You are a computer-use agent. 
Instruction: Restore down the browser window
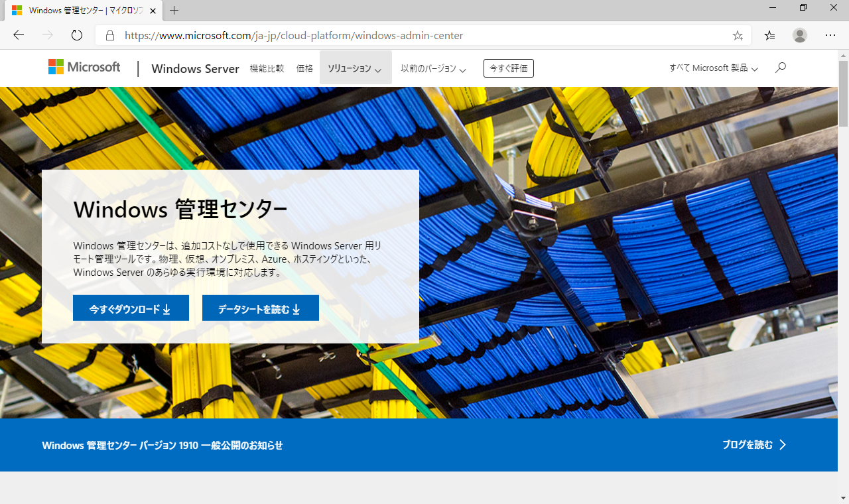(803, 7)
